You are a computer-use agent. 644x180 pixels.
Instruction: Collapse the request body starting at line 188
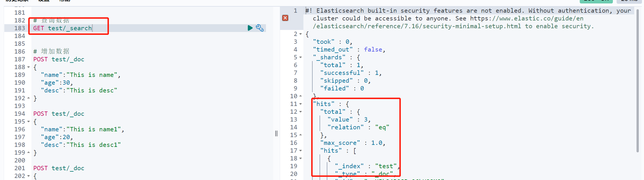point(29,67)
